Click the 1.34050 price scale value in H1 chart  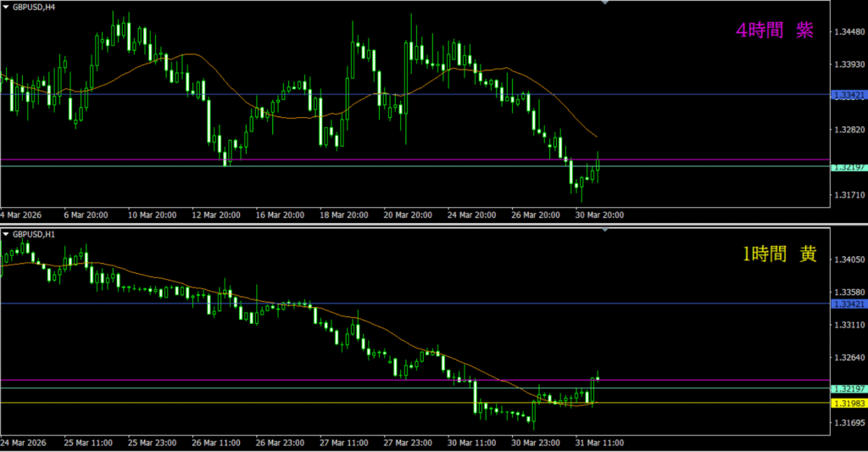848,259
